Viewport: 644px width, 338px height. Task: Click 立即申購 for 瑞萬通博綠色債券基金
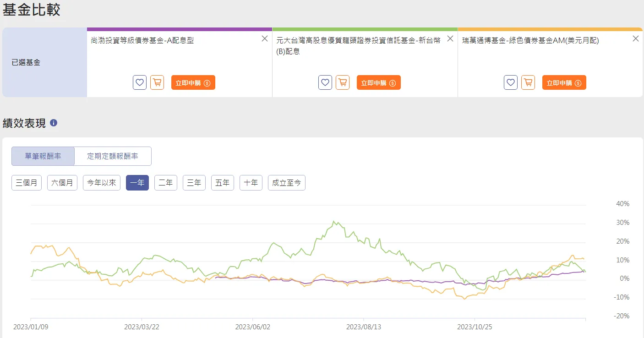pos(564,83)
